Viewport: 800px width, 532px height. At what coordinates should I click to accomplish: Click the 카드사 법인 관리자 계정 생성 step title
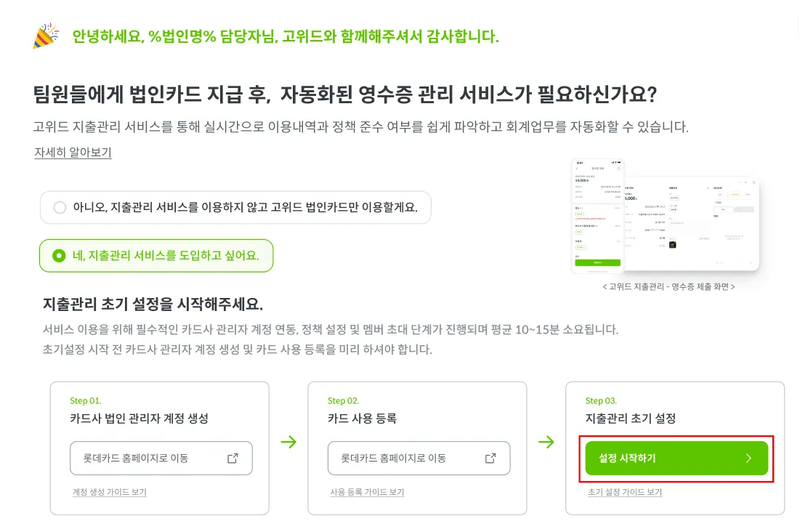(x=139, y=419)
